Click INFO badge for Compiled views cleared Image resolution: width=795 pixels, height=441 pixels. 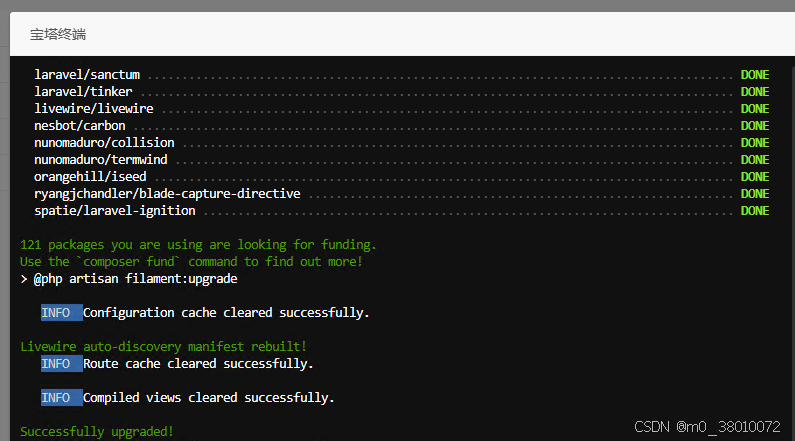(61, 398)
